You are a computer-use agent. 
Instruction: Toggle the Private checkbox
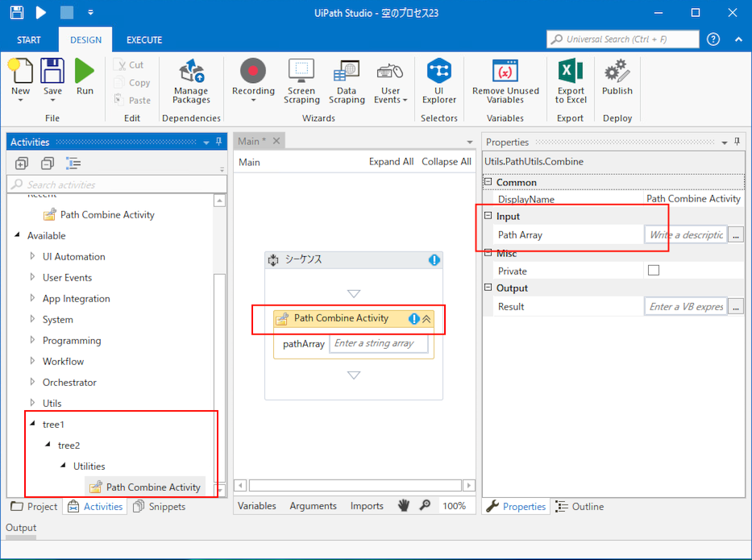[653, 271]
